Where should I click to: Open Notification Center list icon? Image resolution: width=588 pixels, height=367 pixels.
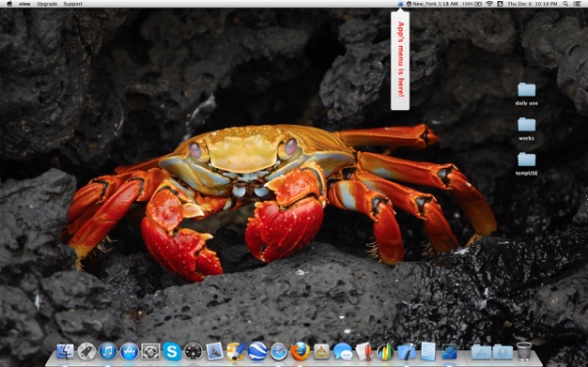[x=577, y=4]
